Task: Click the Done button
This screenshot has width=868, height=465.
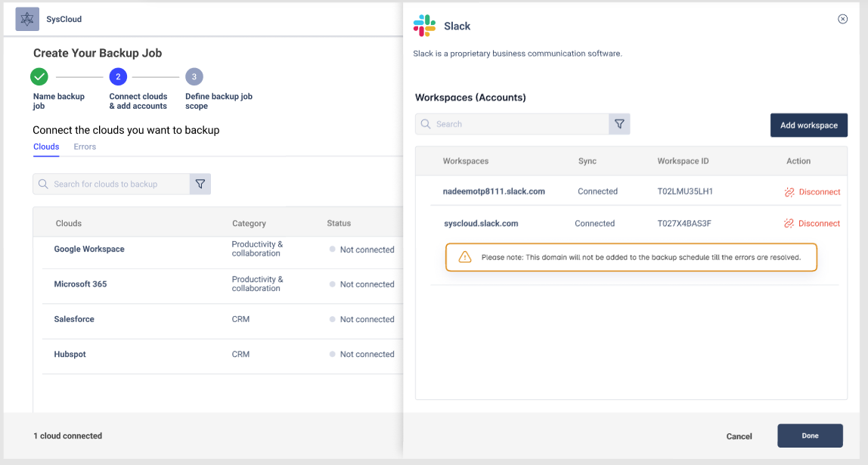Action: [x=810, y=436]
